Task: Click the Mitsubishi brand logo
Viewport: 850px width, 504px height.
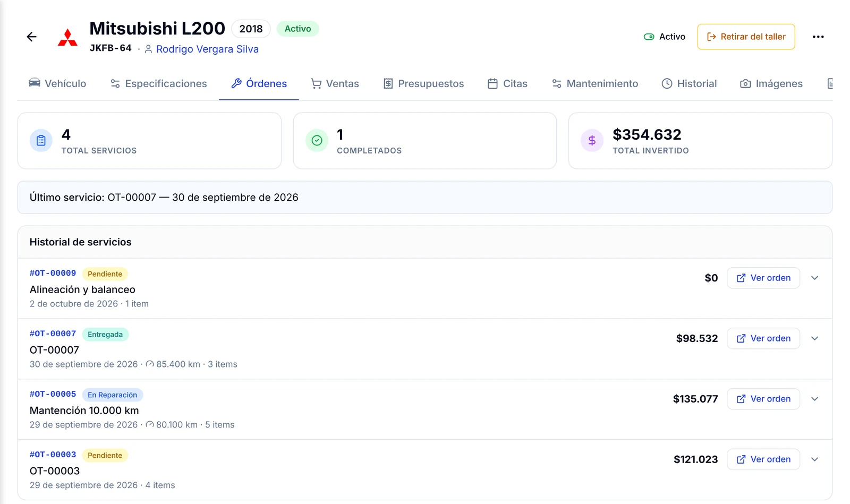Action: (67, 37)
